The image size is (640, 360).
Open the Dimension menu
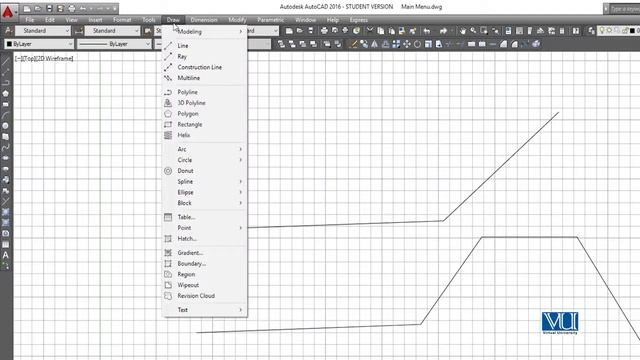[204, 20]
